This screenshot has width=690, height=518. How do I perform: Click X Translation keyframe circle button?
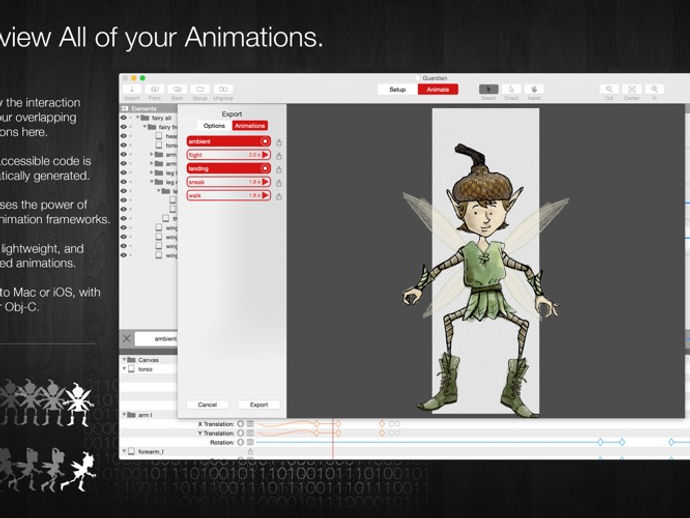[241, 424]
